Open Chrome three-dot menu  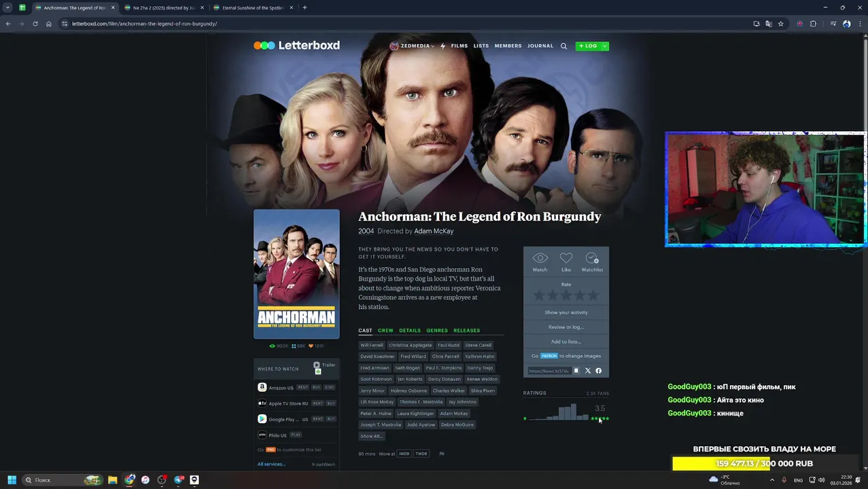click(x=859, y=24)
